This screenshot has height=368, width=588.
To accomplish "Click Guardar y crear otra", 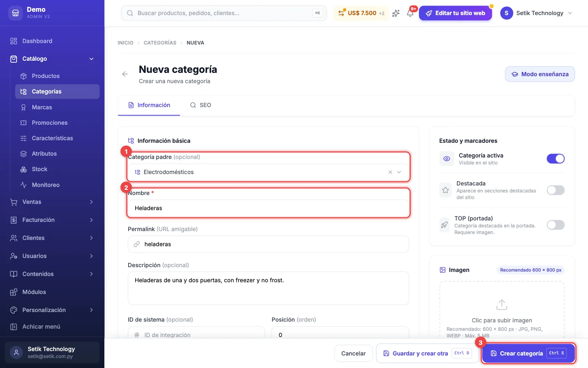I will [x=427, y=353].
